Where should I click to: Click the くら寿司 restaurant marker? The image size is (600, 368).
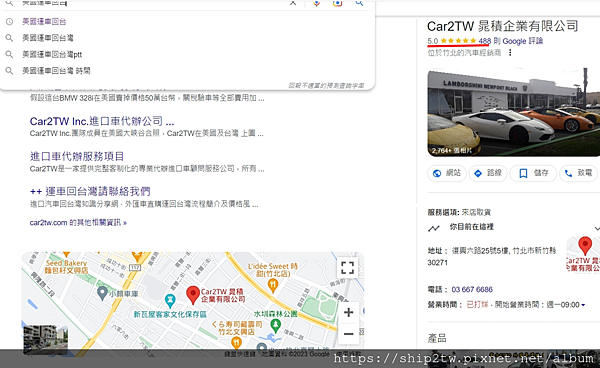[236, 343]
